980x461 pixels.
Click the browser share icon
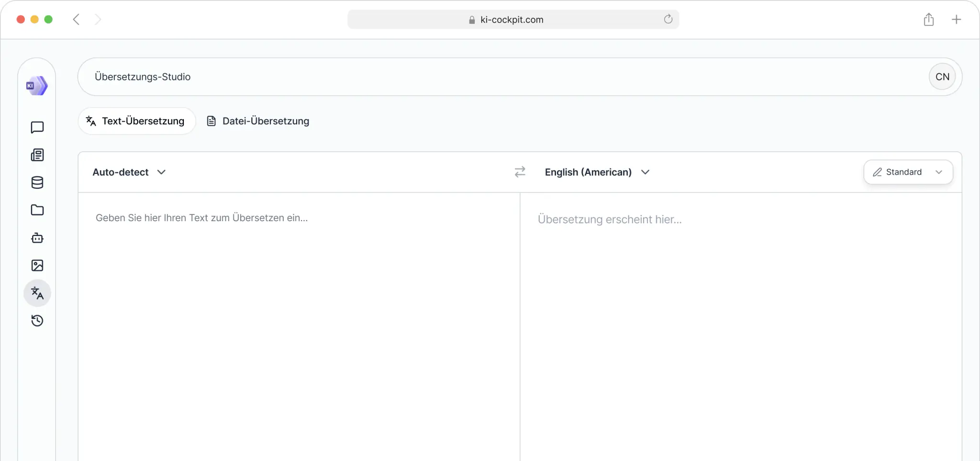(x=929, y=19)
